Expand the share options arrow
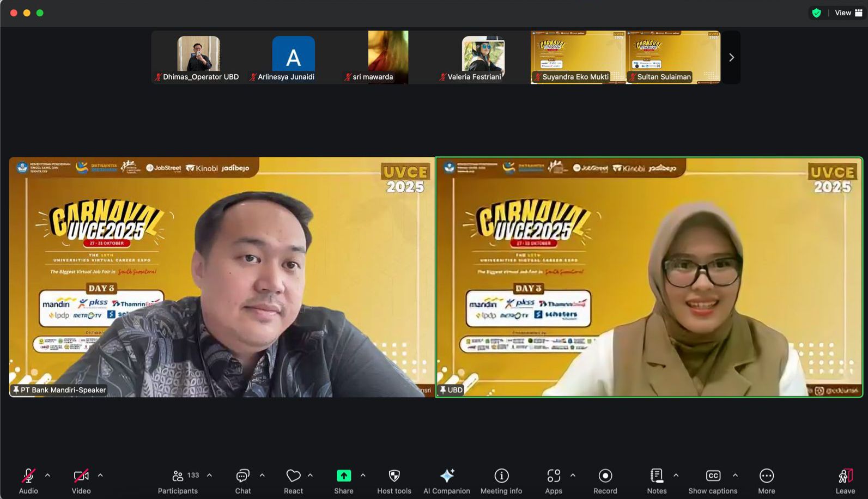This screenshot has height=499, width=868. (363, 476)
